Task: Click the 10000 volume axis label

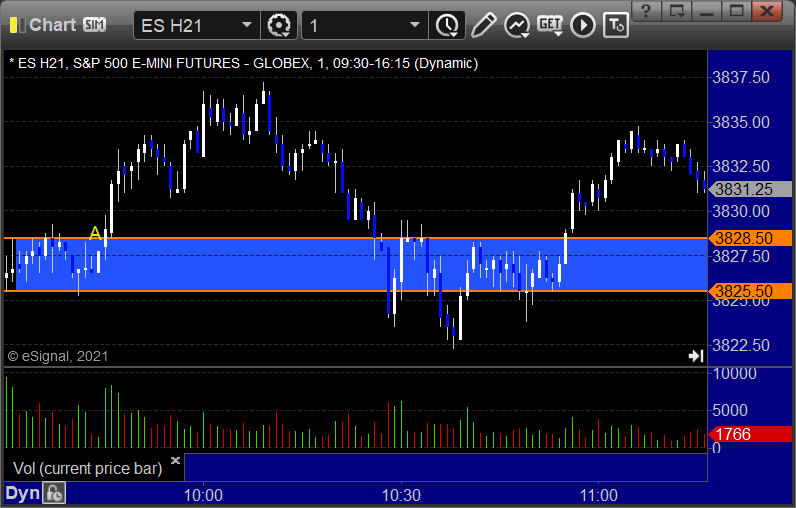Action: tap(735, 374)
